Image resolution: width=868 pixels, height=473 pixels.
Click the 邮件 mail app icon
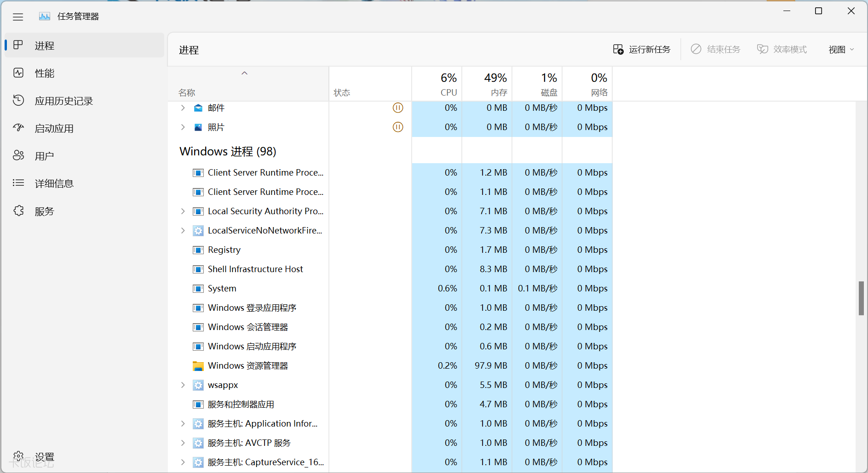[x=198, y=108]
